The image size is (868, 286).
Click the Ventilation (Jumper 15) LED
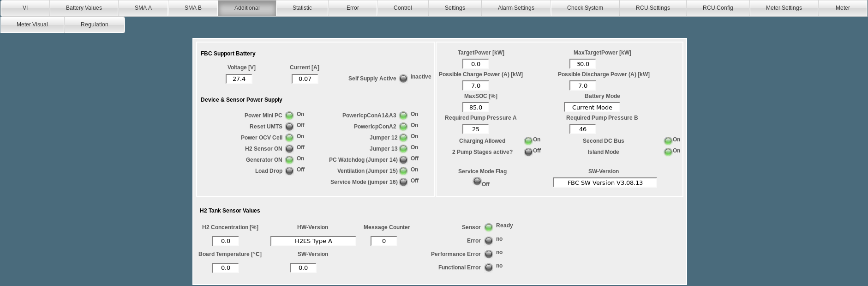[403, 171]
